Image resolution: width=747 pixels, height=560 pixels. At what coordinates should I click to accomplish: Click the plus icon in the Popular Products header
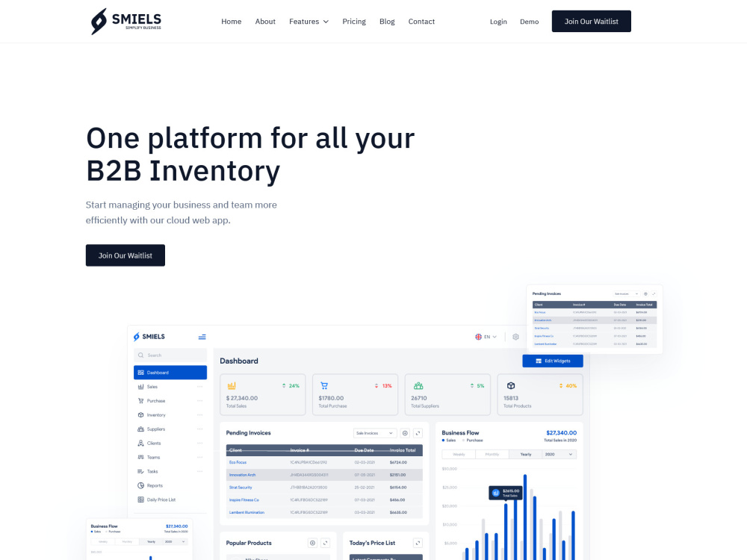click(312, 543)
